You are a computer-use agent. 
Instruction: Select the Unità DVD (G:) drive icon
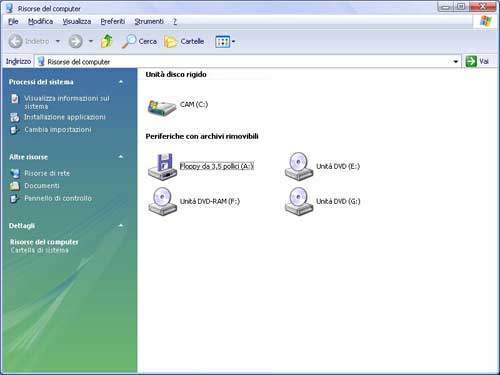(299, 201)
